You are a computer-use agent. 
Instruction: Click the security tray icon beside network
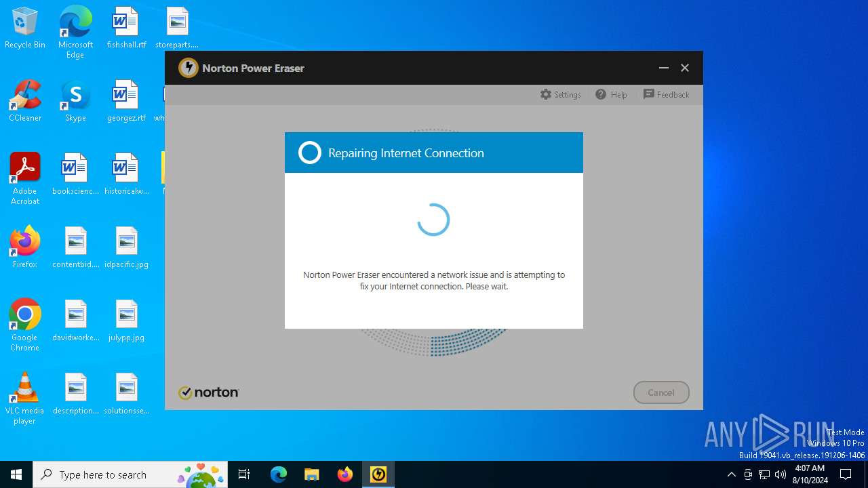(748, 474)
